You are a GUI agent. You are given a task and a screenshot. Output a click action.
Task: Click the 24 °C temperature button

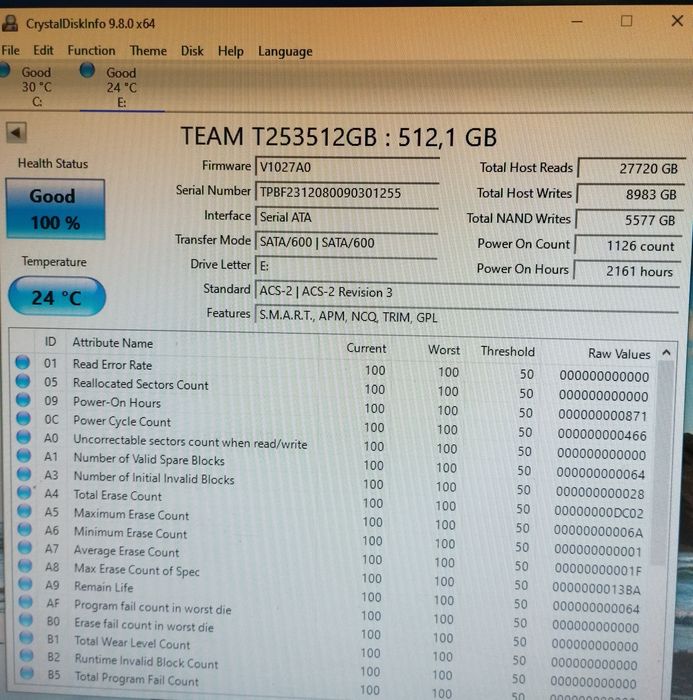coord(57,296)
